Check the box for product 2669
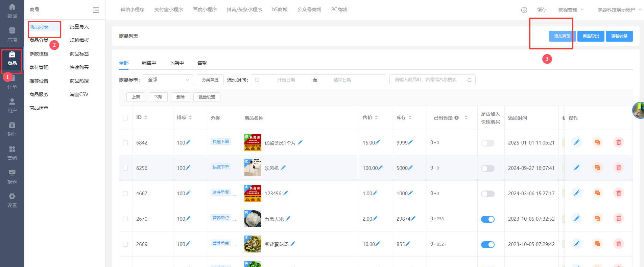Screen dimensions: 644x267 125,244
